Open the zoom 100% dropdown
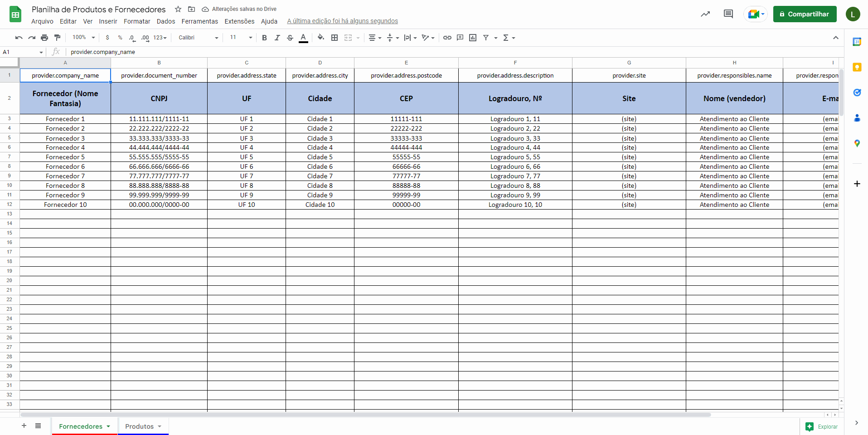The image size is (868, 435). (x=84, y=38)
